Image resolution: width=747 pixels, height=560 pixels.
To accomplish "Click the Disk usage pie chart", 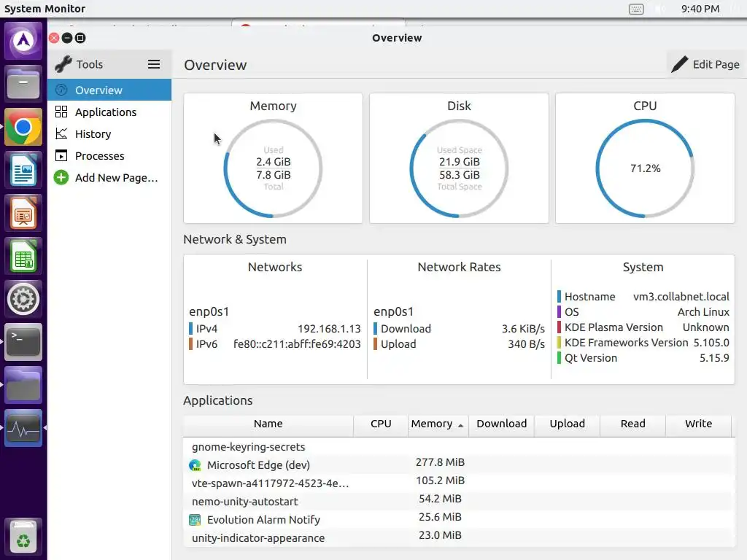I will tap(459, 168).
